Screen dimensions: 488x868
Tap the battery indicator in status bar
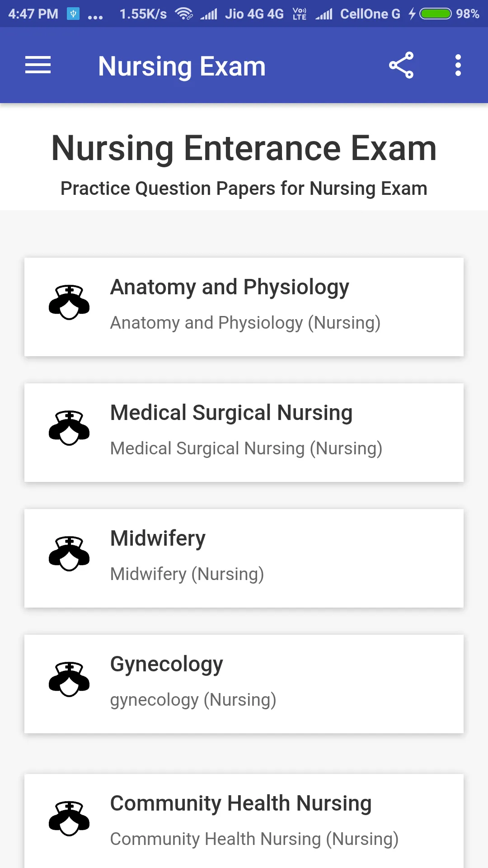(x=436, y=14)
